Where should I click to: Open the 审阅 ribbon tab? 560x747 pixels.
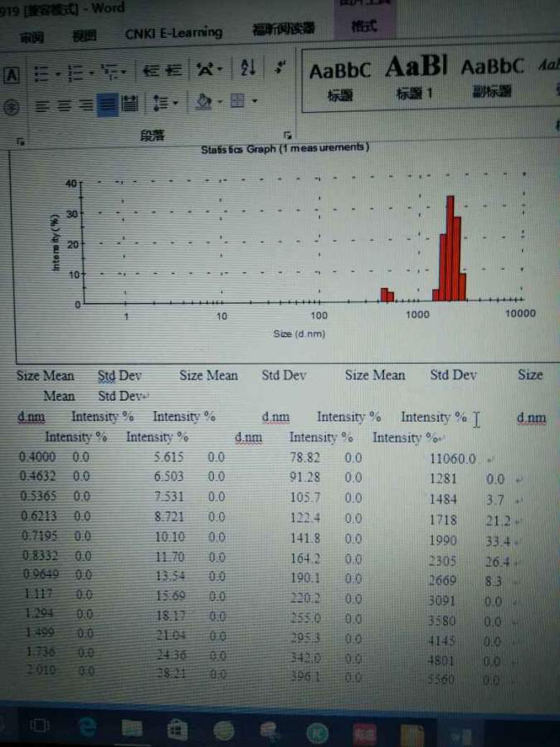32,37
